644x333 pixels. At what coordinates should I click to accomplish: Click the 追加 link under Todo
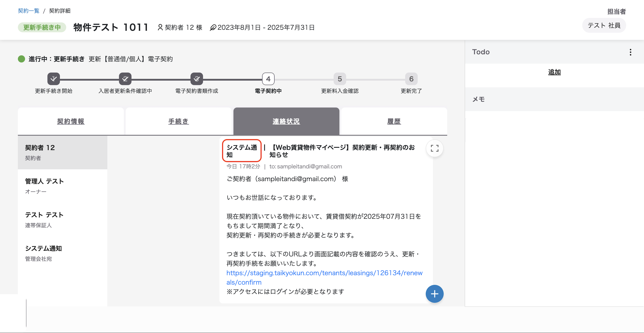point(554,72)
